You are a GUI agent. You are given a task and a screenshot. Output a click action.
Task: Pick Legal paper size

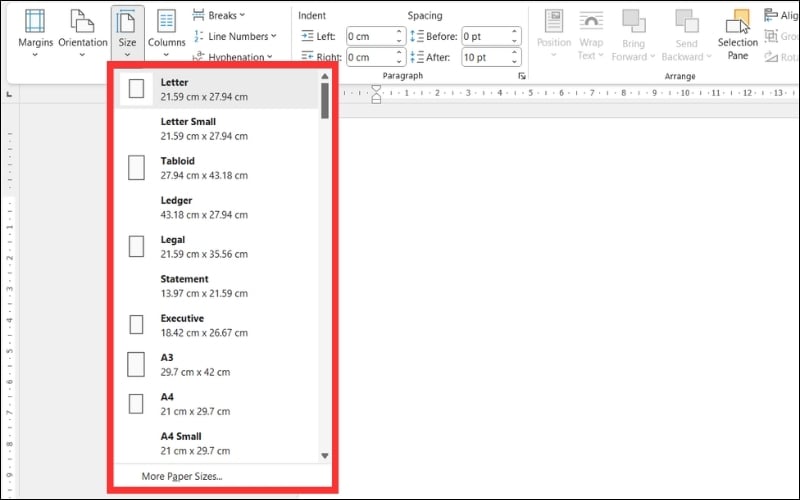pyautogui.click(x=218, y=246)
